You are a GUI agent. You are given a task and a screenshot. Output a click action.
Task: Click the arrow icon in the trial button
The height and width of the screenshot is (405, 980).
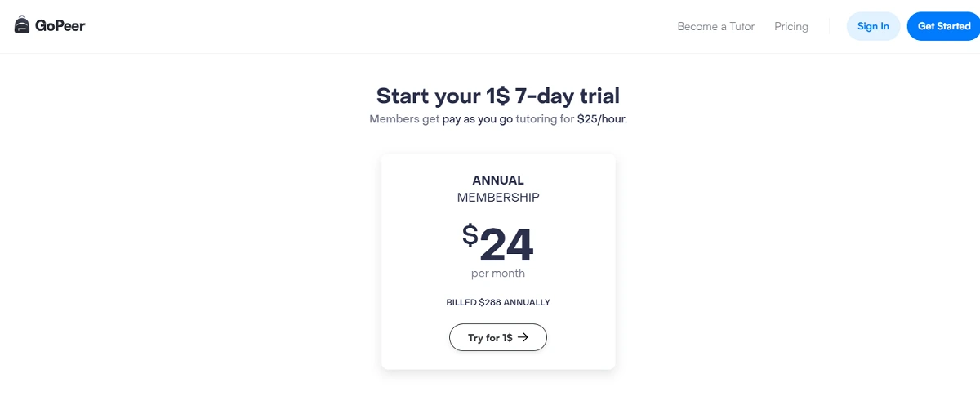(x=523, y=337)
